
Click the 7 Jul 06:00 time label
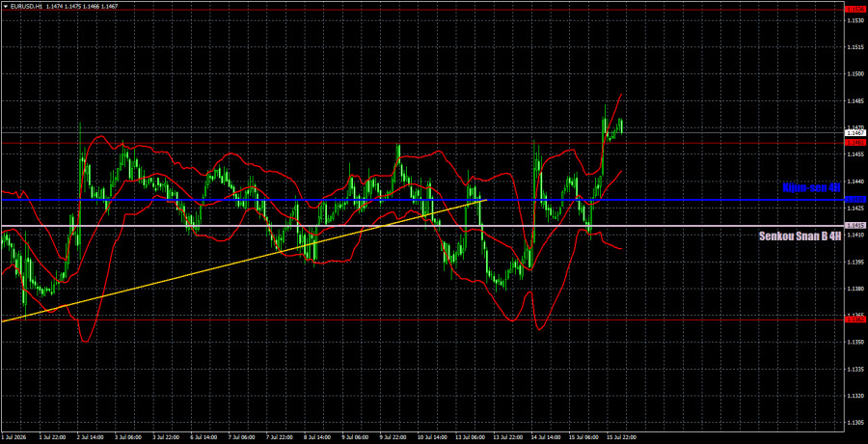[236, 438]
